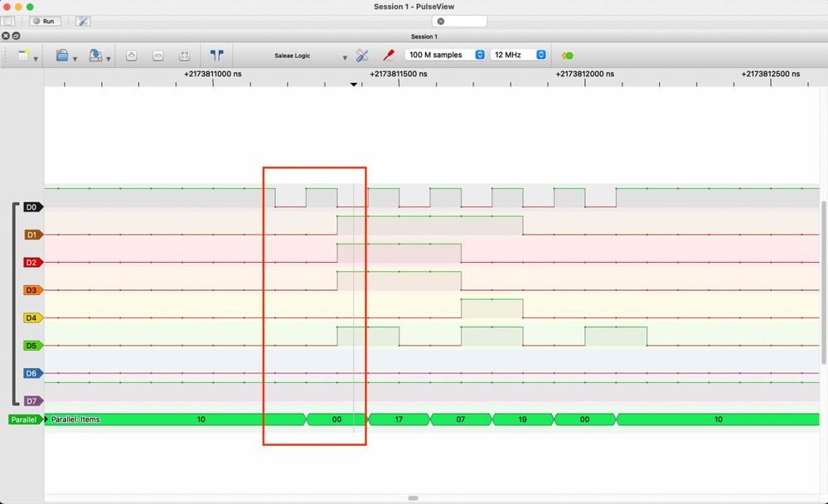
Task: Click the Parallel decoder label
Action: click(x=26, y=419)
